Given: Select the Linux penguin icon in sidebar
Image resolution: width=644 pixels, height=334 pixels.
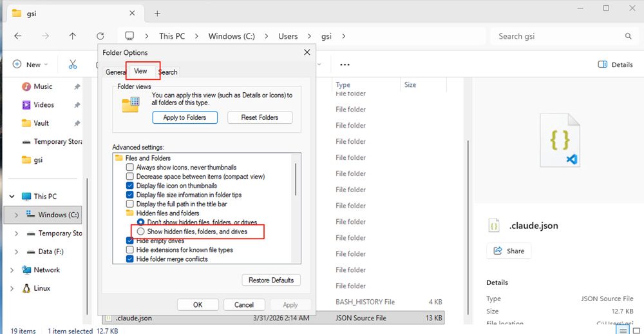Looking at the screenshot, I should point(26,288).
